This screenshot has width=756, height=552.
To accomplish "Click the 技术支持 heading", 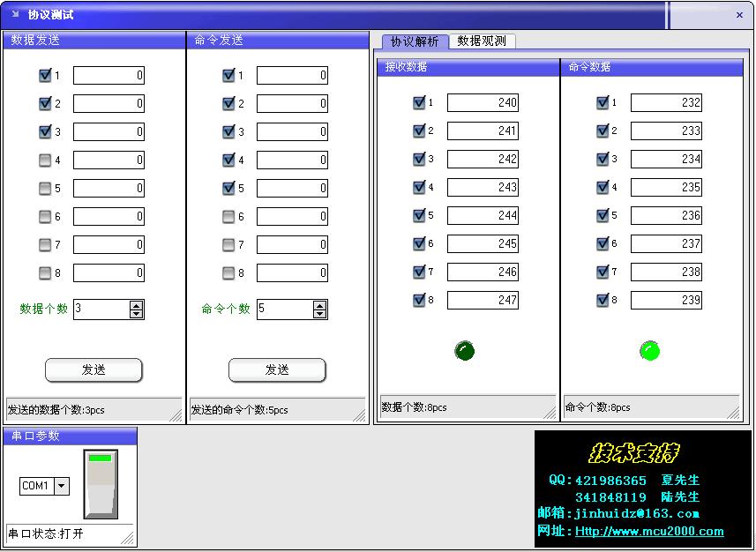I will [633, 453].
